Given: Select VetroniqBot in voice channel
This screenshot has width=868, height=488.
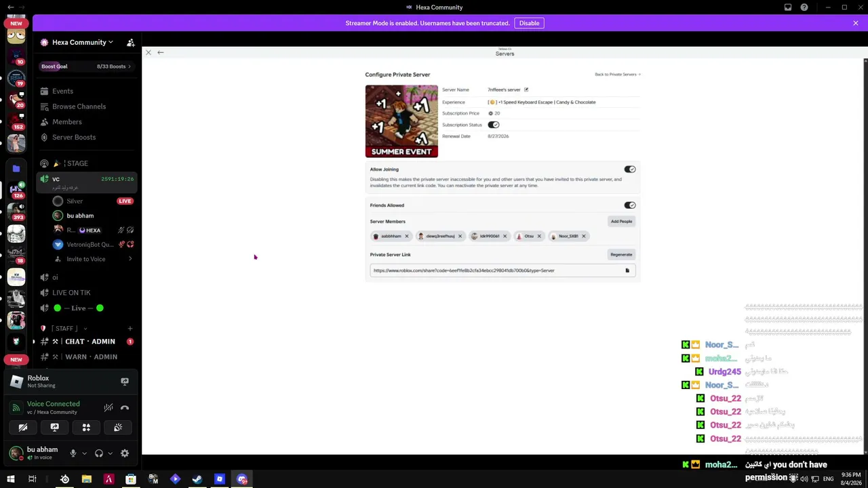Looking at the screenshot, I should point(93,245).
